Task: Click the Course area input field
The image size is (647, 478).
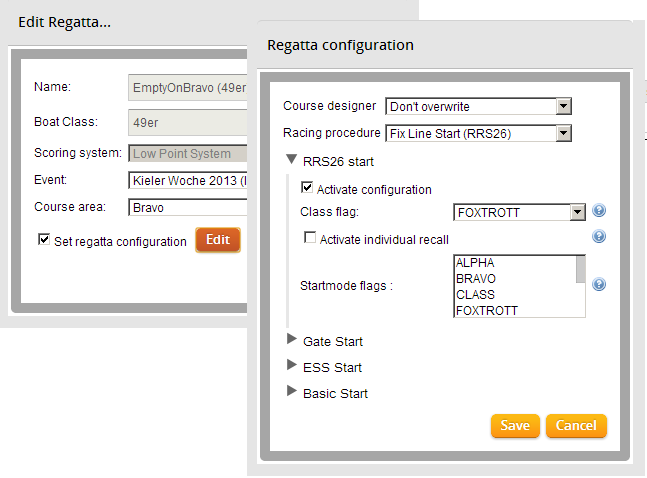Action: (188, 208)
